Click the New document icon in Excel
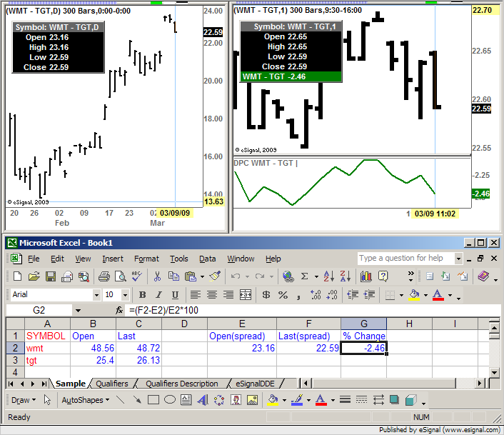504x435 pixels. [x=17, y=276]
